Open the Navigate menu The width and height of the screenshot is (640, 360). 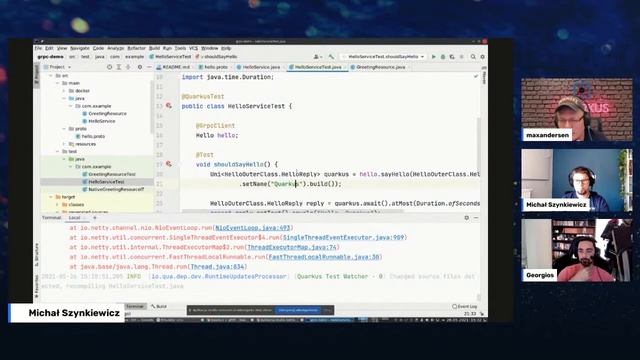tap(80, 48)
